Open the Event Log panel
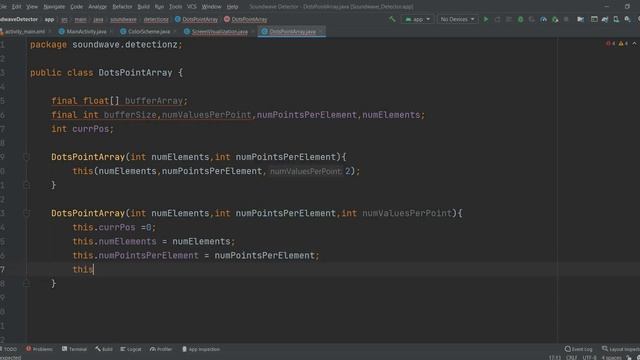 (x=578, y=349)
